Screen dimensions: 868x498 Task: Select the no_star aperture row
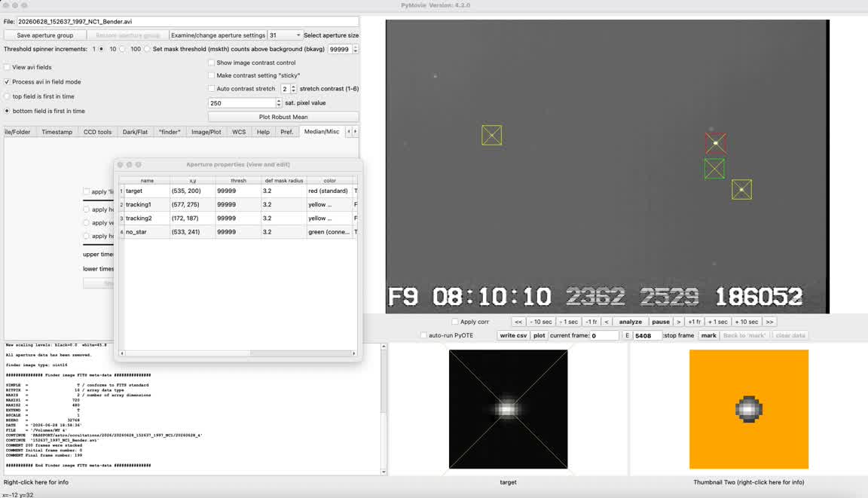click(238, 232)
